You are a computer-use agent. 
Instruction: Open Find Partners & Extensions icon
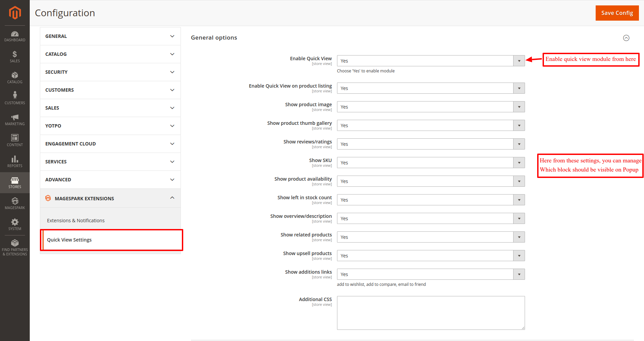coord(15,243)
